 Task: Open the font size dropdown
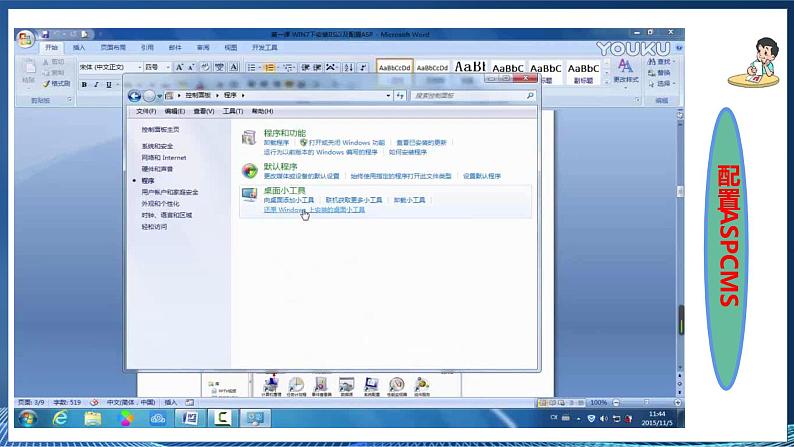click(168, 67)
